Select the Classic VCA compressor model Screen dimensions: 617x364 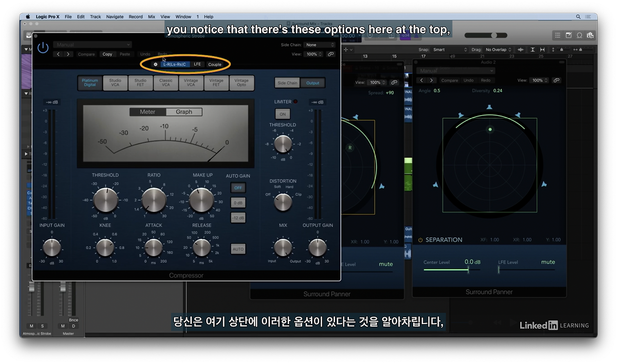pos(166,83)
